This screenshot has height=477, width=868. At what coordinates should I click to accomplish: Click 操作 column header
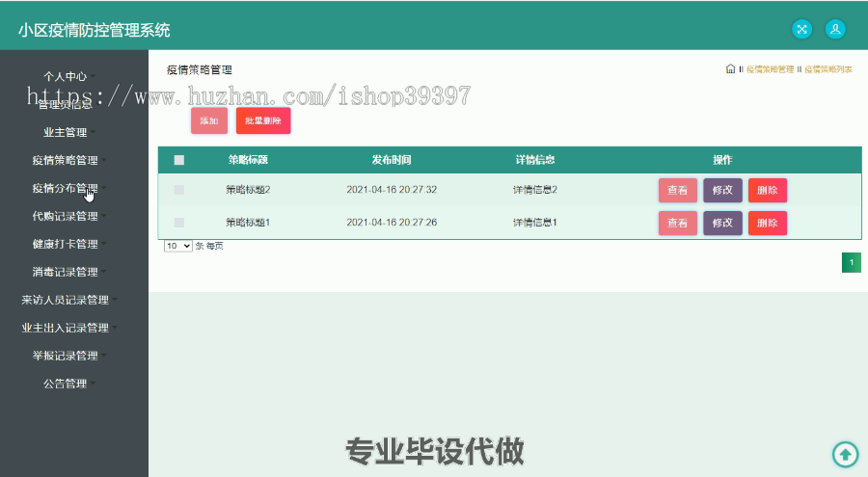pyautogui.click(x=722, y=160)
